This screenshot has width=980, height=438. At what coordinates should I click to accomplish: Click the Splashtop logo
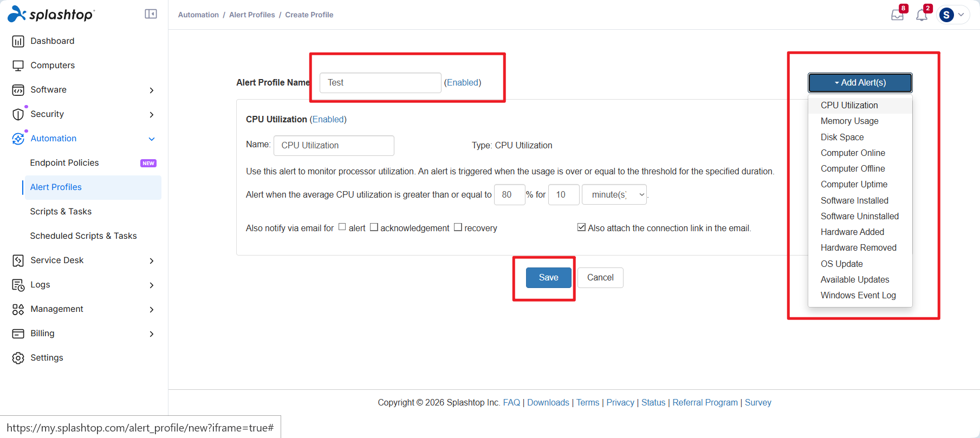click(x=51, y=14)
